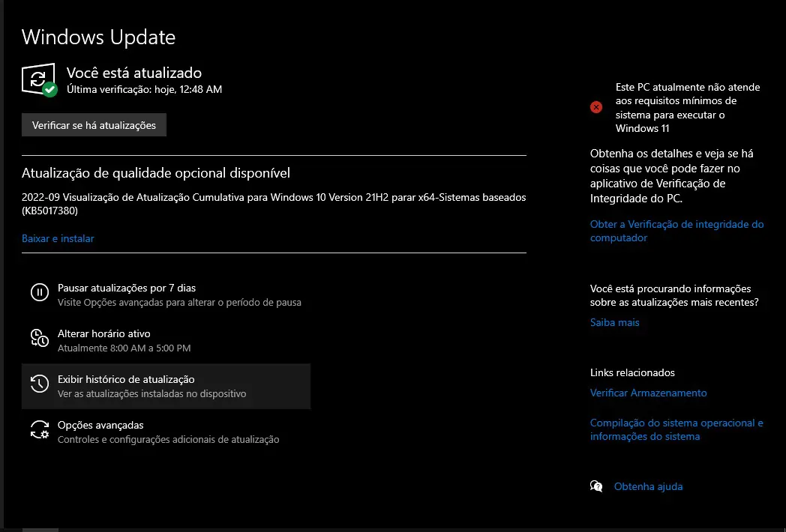Select Pausar atualizações por 7 dias
This screenshot has height=532, width=786.
click(166, 294)
